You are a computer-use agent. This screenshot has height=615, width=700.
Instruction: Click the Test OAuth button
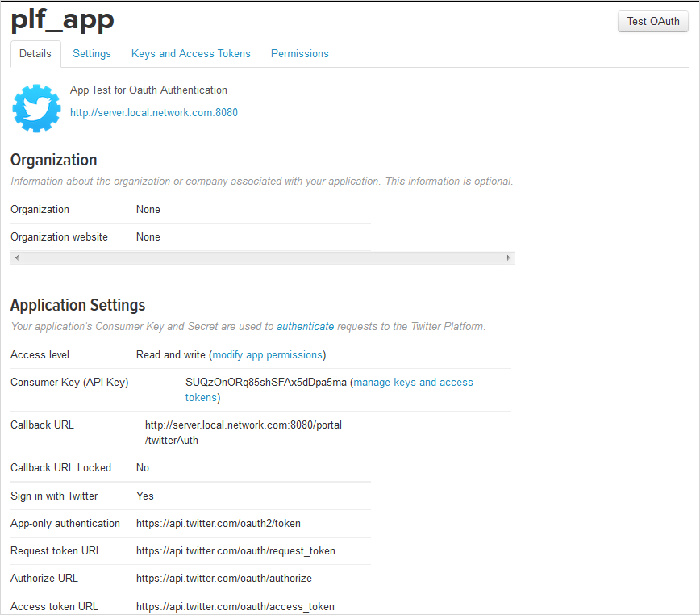[652, 22]
